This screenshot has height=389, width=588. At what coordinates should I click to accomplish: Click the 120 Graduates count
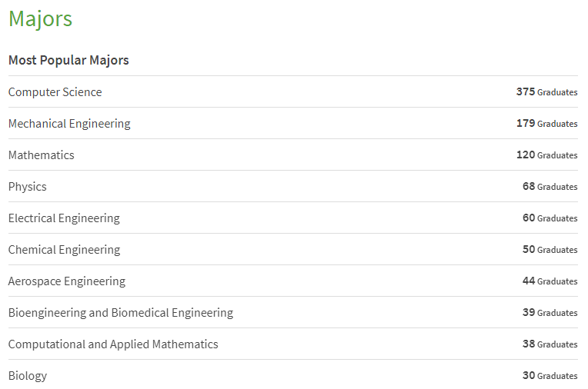click(546, 155)
